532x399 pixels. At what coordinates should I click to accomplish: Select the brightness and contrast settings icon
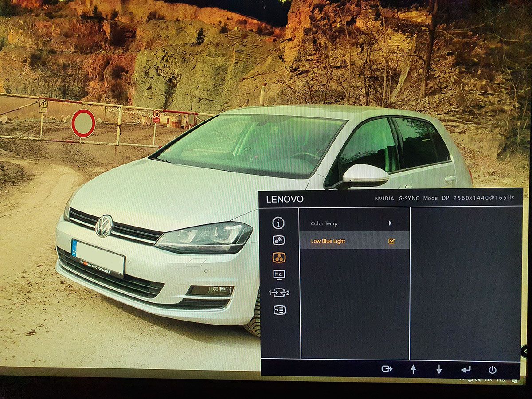[278, 241]
